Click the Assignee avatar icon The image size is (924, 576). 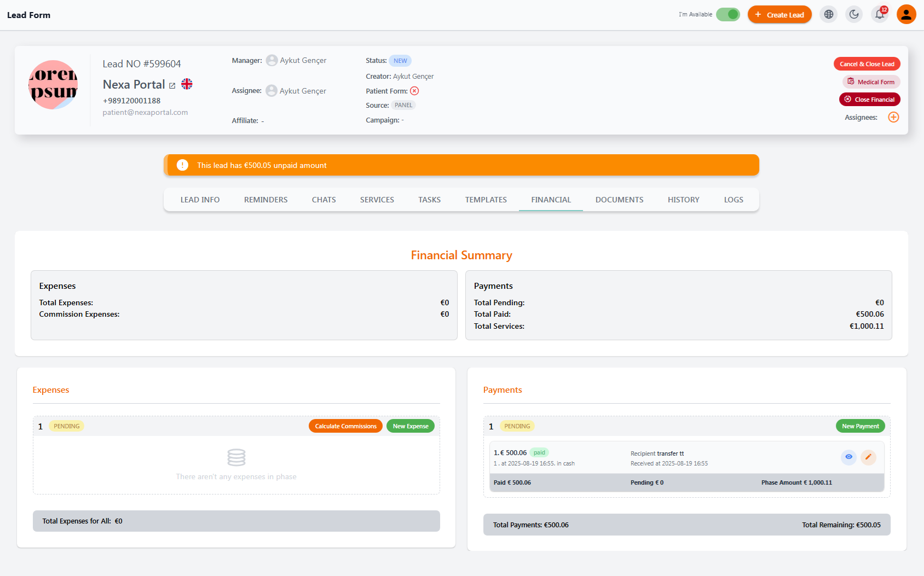(x=272, y=91)
